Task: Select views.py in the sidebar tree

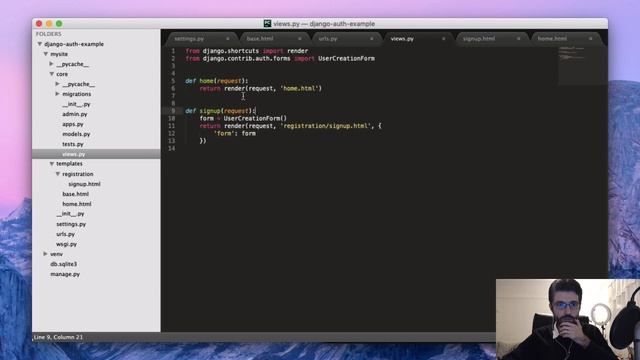Action: point(73,154)
